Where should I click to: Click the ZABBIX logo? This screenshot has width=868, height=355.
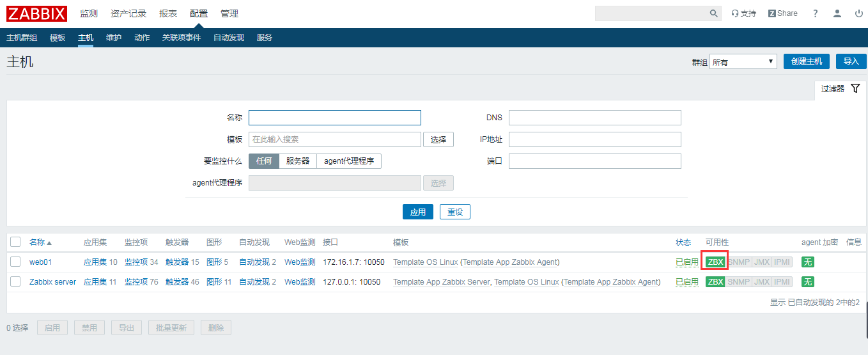pyautogui.click(x=36, y=13)
